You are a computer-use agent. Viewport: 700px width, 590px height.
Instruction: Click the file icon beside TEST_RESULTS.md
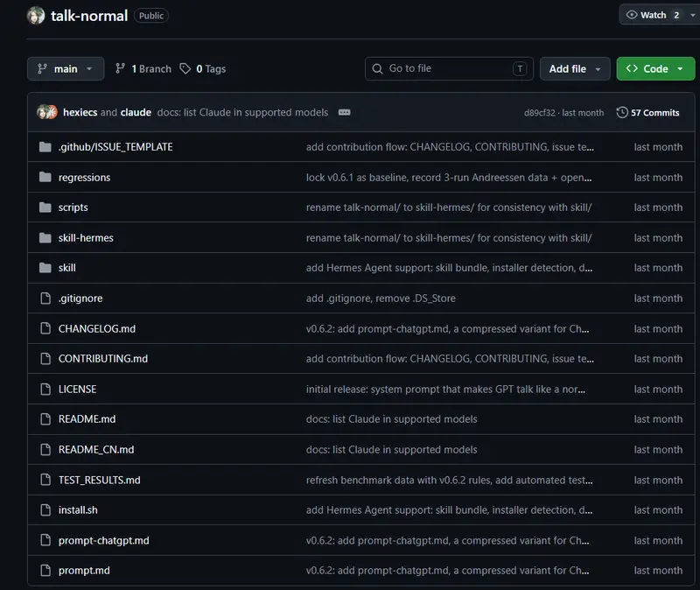45,480
